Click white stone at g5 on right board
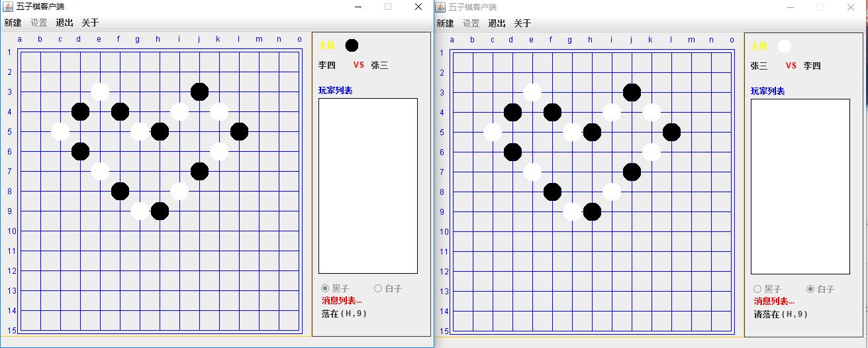Image resolution: width=868 pixels, height=348 pixels. (x=572, y=132)
